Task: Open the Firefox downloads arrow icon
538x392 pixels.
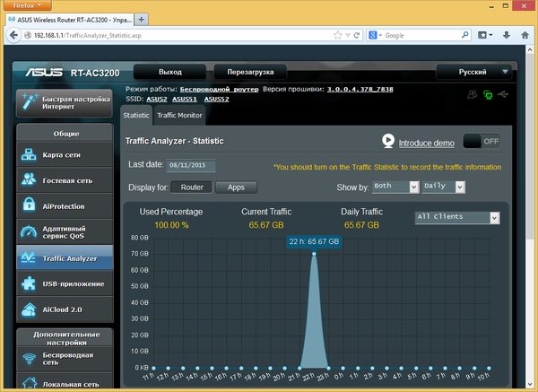Action: click(x=507, y=35)
